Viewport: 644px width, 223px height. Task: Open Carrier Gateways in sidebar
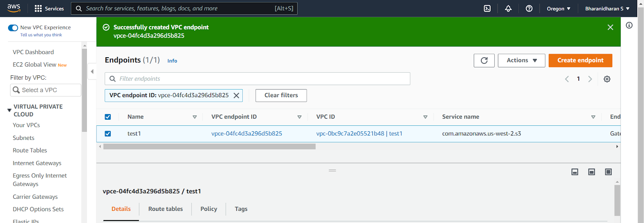(35, 197)
